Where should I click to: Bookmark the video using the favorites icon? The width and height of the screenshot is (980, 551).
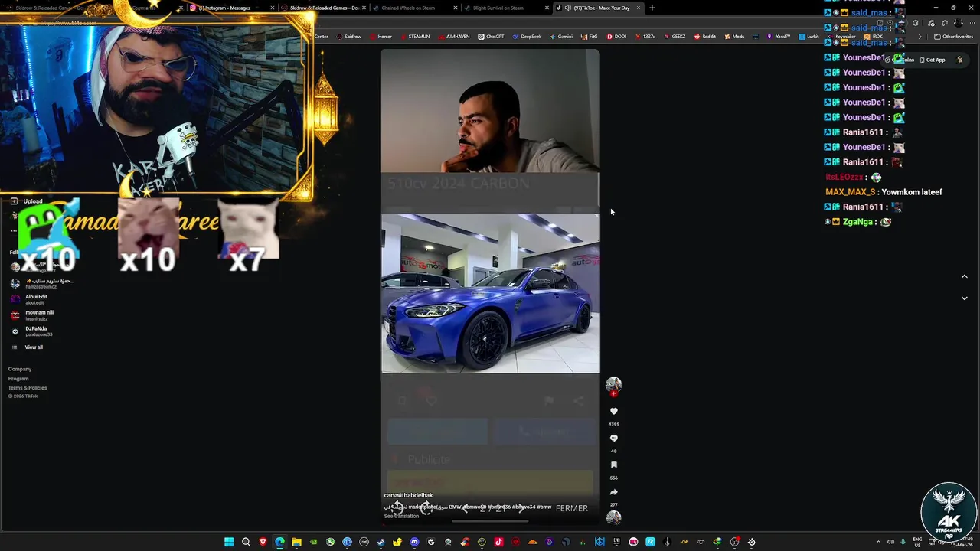613,465
